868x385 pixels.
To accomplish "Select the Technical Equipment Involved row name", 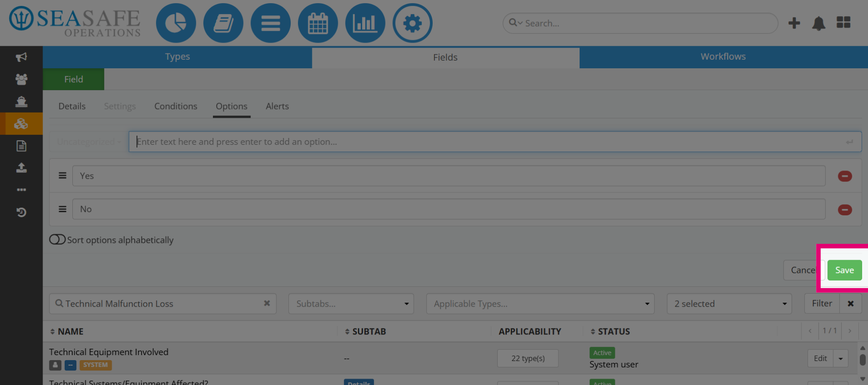I will point(108,352).
